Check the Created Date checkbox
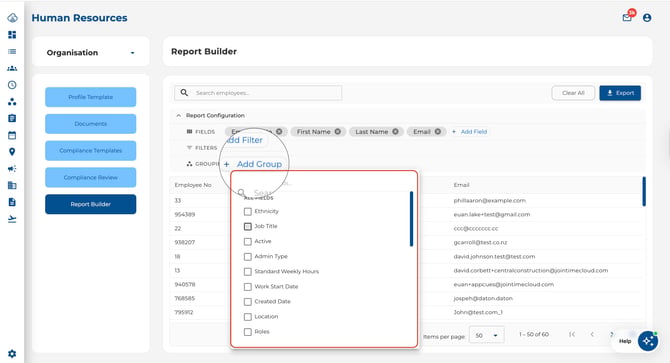670x363 pixels. [247, 302]
